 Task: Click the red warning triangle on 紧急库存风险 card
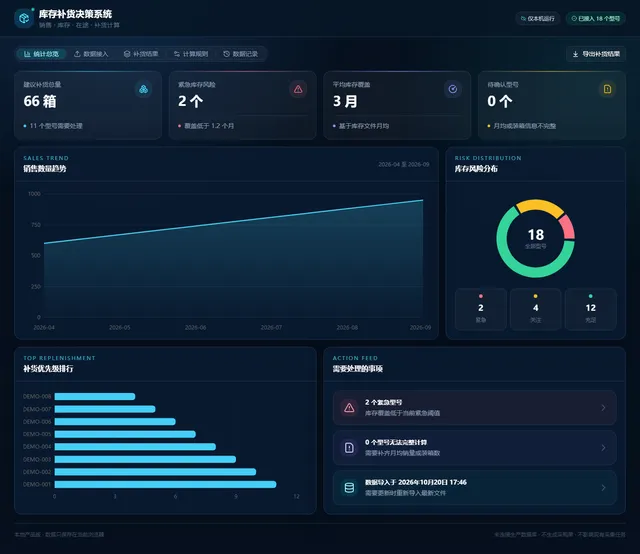click(x=298, y=89)
